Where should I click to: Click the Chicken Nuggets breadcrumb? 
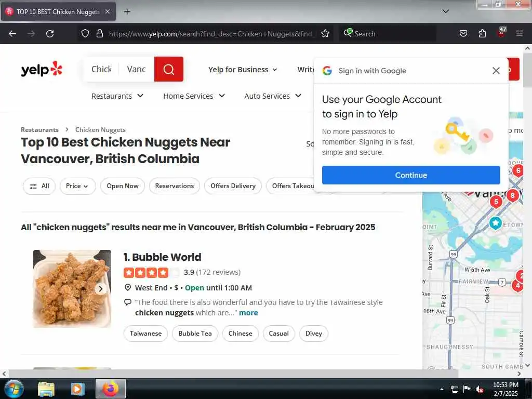100,129
